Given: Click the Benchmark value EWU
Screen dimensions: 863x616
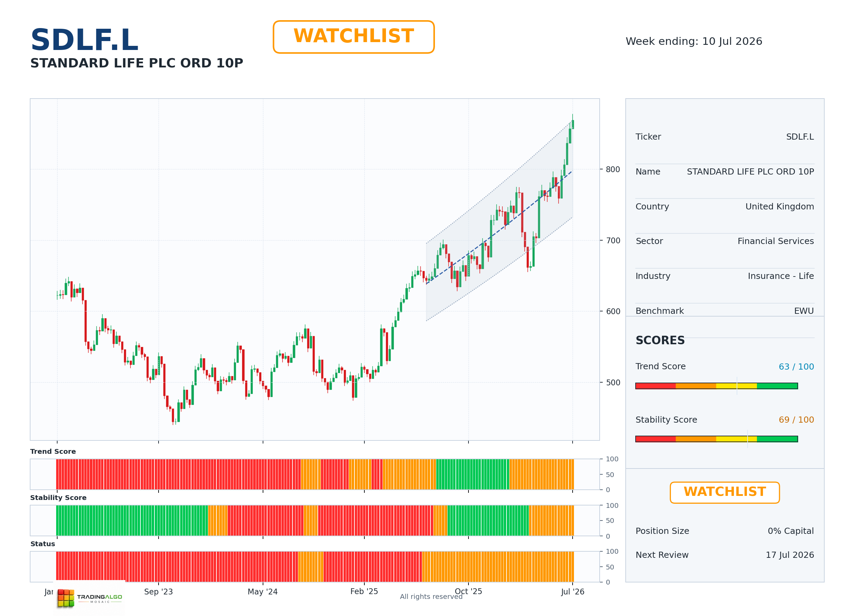Looking at the screenshot, I should click(804, 311).
